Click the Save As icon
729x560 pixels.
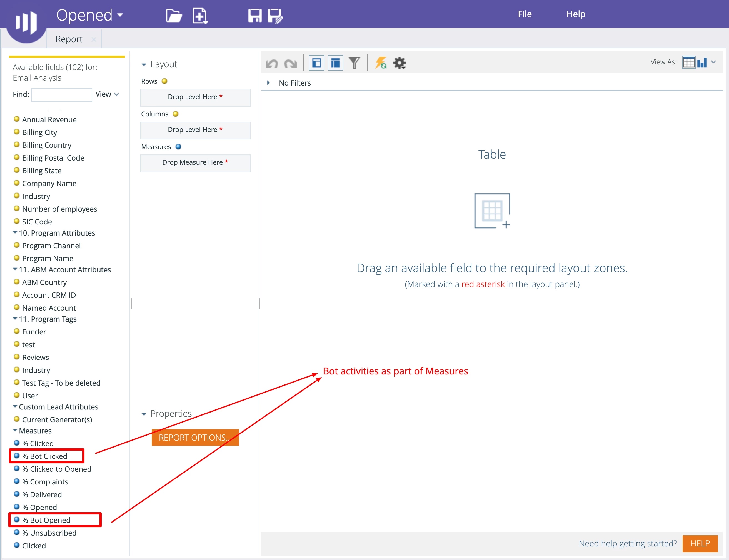coord(275,16)
